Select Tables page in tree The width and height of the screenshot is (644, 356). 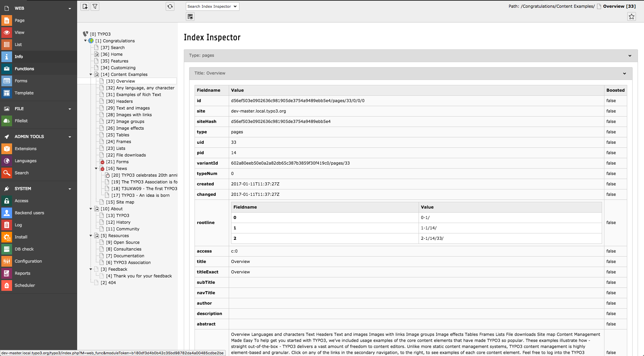(122, 135)
